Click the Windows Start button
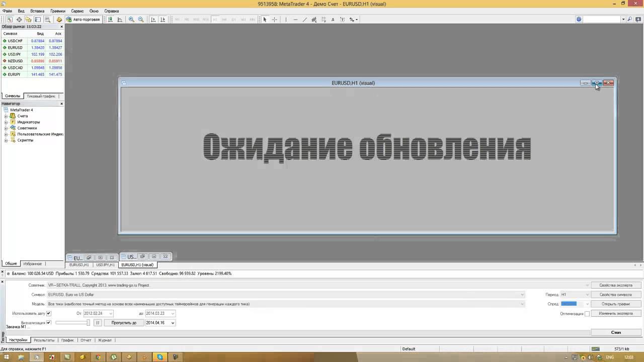Screen dimensions: 644x362 [x=6, y=357]
